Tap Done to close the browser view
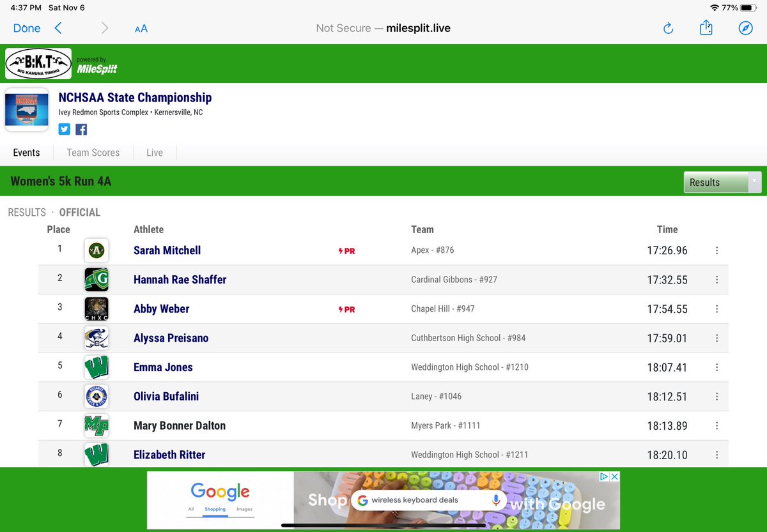The width and height of the screenshot is (767, 532). point(27,28)
